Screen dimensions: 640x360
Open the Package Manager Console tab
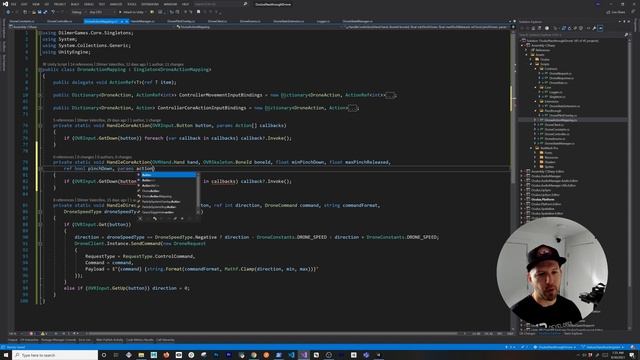coord(58,340)
